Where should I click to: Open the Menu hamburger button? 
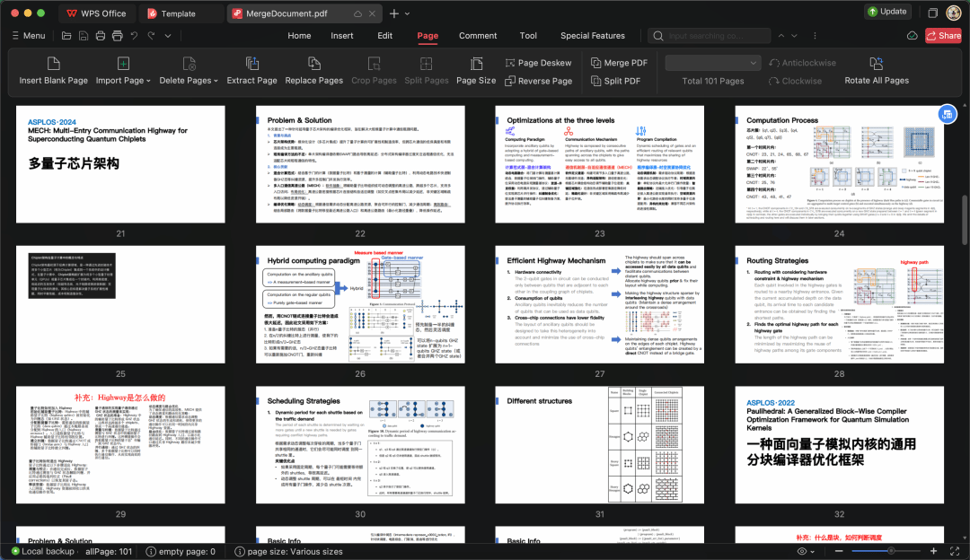pyautogui.click(x=29, y=36)
